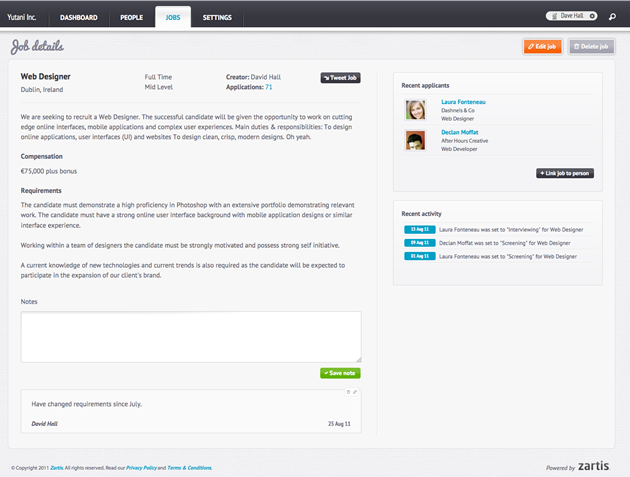The image size is (630, 477).
Task: Click the Web Designer job title
Action: (45, 76)
